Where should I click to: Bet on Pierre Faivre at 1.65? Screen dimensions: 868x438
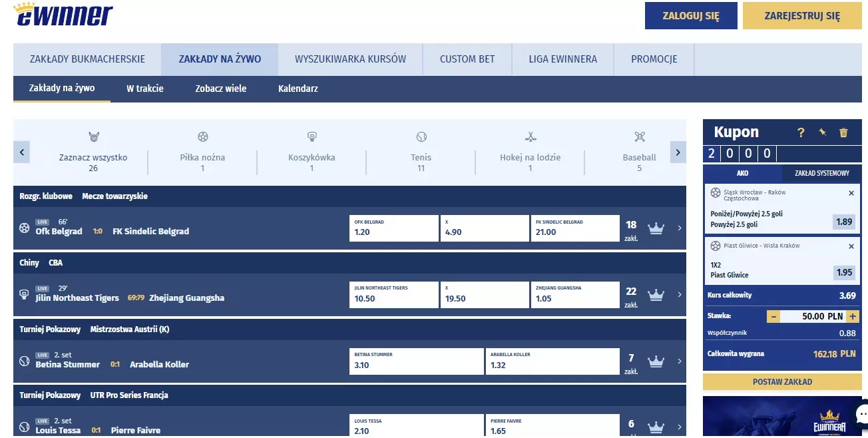(x=552, y=426)
